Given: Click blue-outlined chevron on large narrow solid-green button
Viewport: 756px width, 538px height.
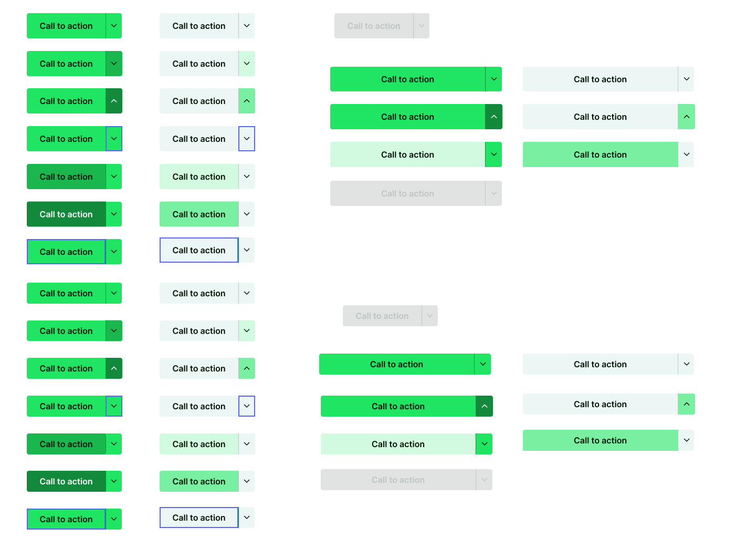Looking at the screenshot, I should coord(114,139).
